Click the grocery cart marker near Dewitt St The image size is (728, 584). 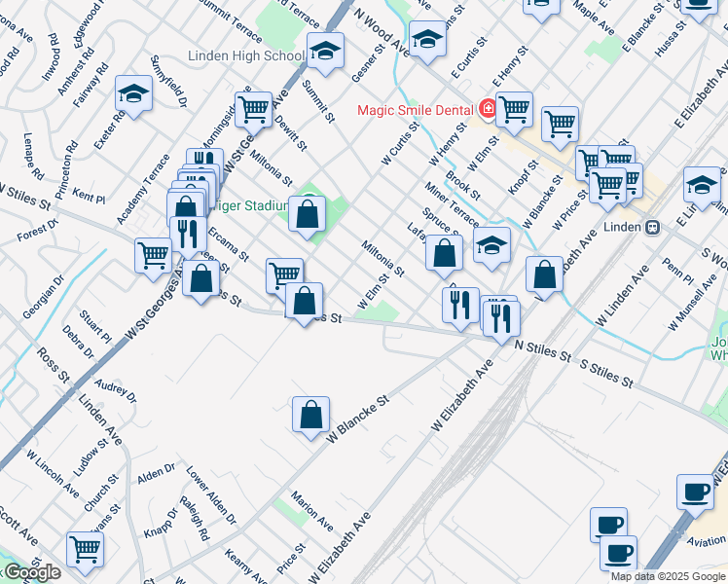coord(253,109)
